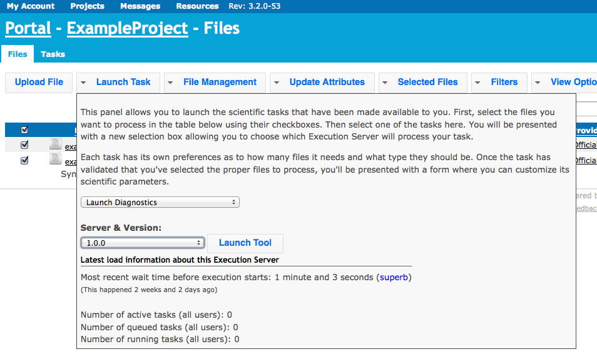Toggle the select-all checkbox in table header

click(24, 129)
